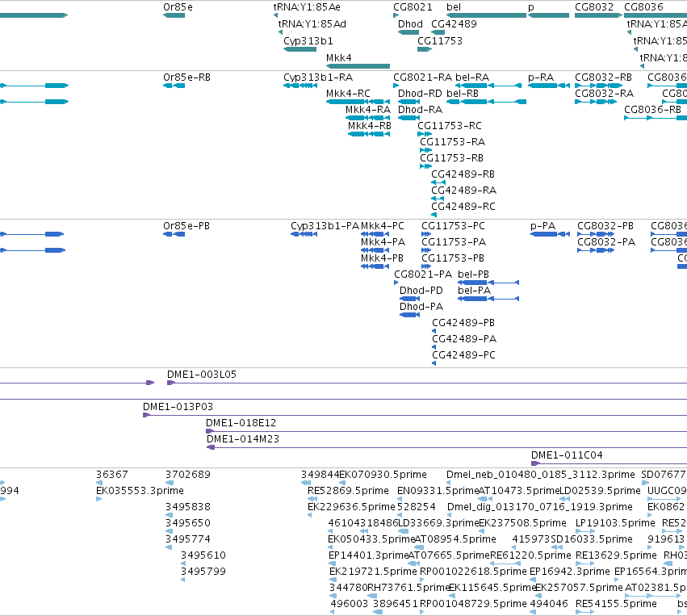Click the EK229636.5prime EST label
687x616 pixels.
(x=351, y=507)
